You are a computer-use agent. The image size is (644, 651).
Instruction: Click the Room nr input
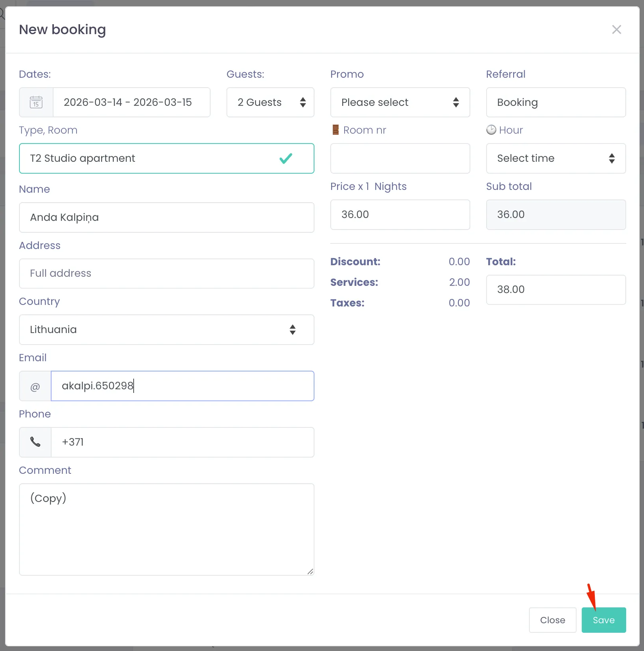pyautogui.click(x=400, y=158)
